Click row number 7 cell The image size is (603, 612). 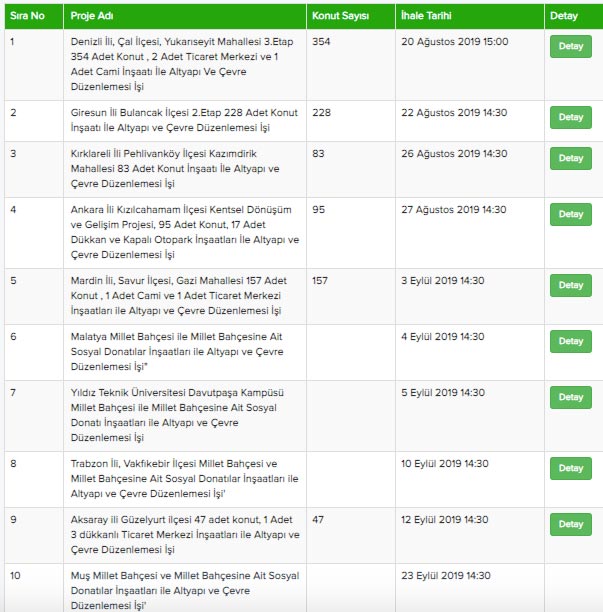(x=14, y=393)
